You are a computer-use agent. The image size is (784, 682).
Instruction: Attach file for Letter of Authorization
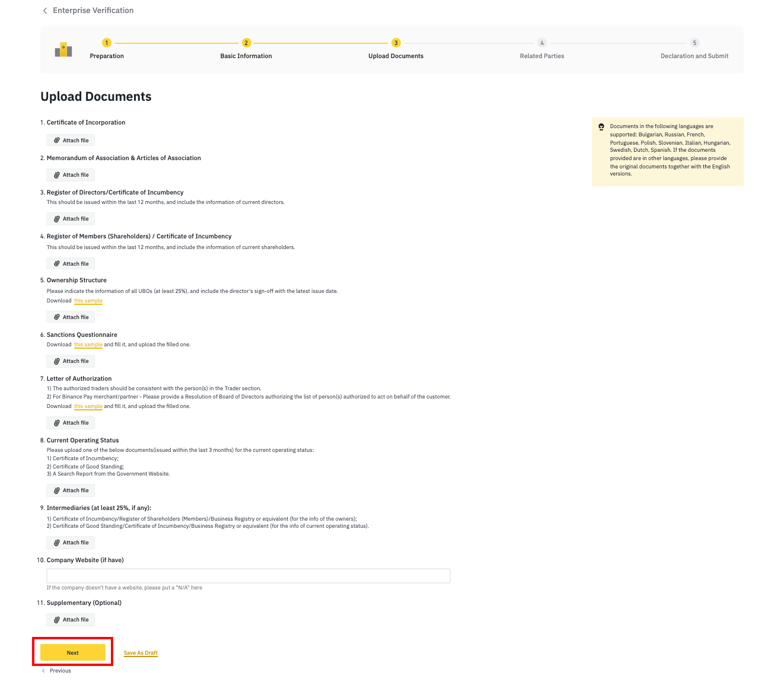pos(71,423)
